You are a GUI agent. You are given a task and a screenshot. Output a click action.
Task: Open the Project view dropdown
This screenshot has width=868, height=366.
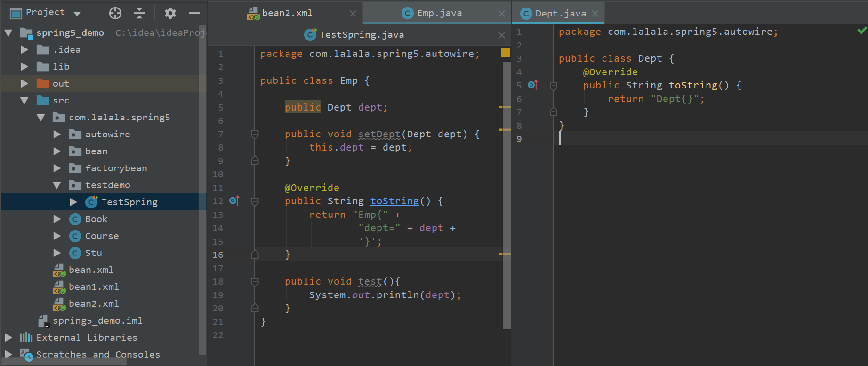tap(77, 14)
